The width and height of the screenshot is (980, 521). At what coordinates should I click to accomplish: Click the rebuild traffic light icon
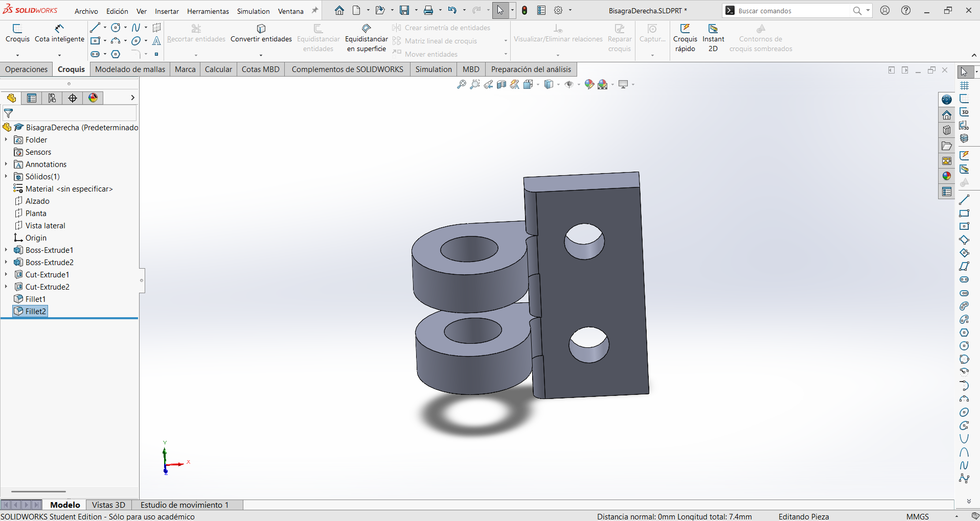click(x=525, y=10)
